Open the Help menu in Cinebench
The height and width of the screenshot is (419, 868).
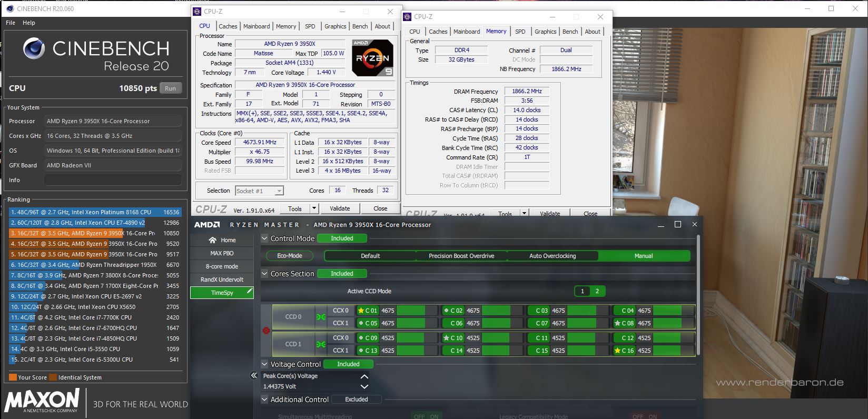pyautogui.click(x=29, y=23)
